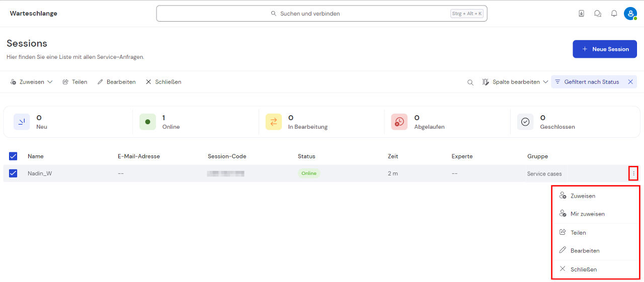Click the Geschlossen checkmark icon
644x282 pixels.
tap(525, 122)
